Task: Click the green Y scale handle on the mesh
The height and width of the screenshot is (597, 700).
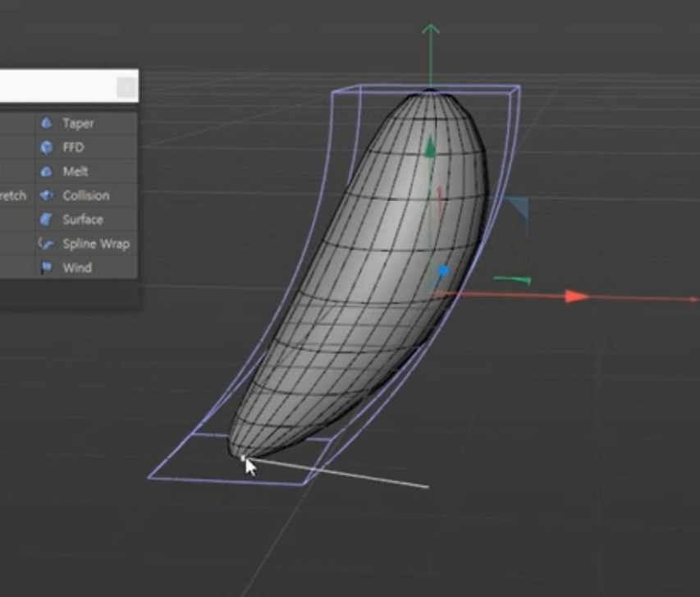Action: click(429, 148)
